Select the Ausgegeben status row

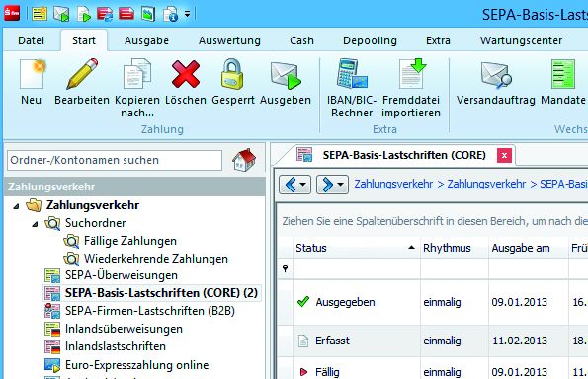pos(433,302)
